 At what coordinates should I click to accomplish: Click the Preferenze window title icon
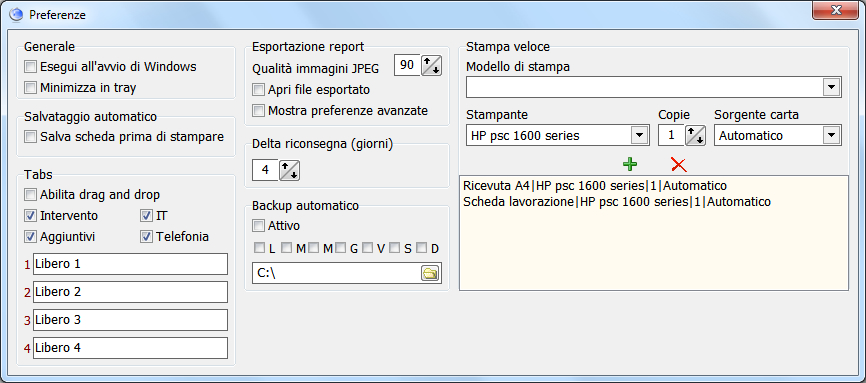(17, 14)
